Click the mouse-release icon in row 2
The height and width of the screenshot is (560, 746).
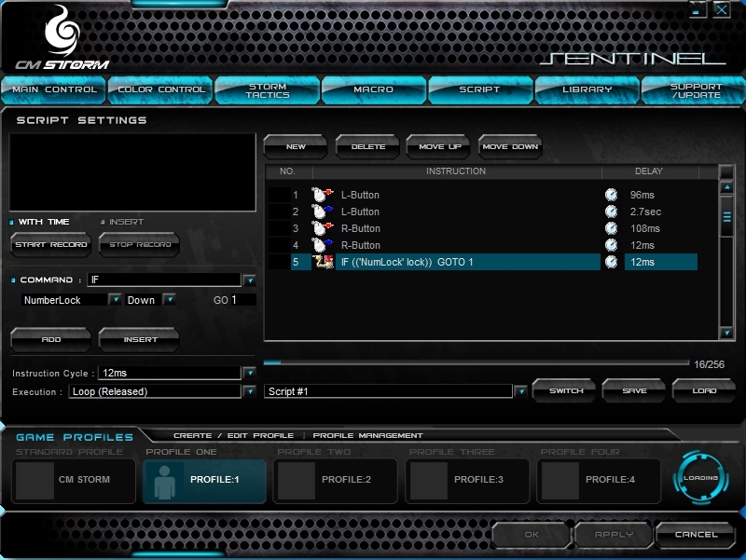[x=322, y=212]
